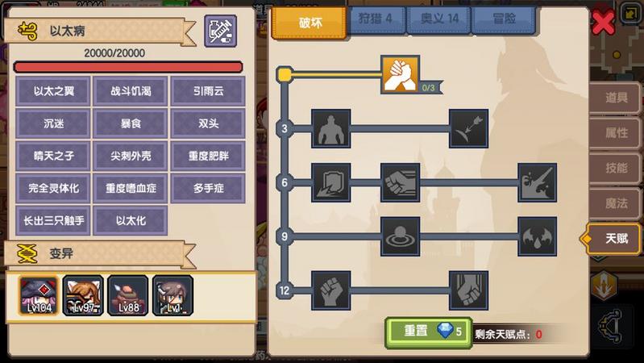This screenshot has width=644, height=363.
Task: Switch to the 冒险 tab
Action: pyautogui.click(x=504, y=19)
